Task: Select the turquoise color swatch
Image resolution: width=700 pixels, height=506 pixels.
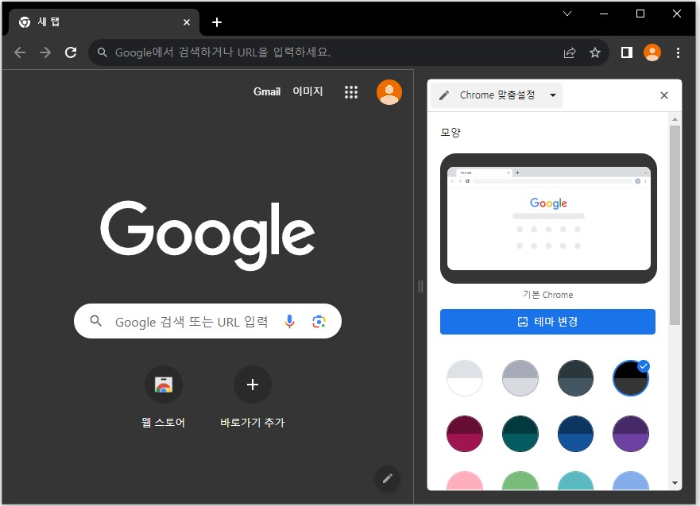Action: (x=575, y=481)
